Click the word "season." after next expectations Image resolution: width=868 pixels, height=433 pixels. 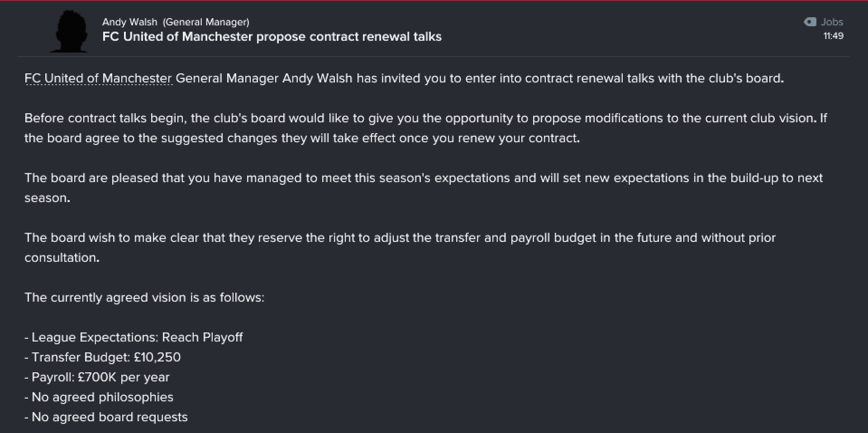point(47,198)
